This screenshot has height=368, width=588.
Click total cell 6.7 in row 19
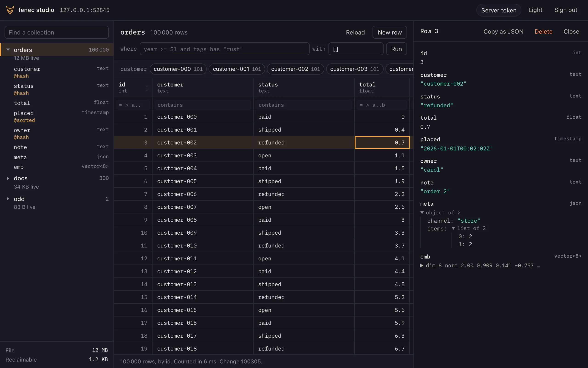pos(382,348)
